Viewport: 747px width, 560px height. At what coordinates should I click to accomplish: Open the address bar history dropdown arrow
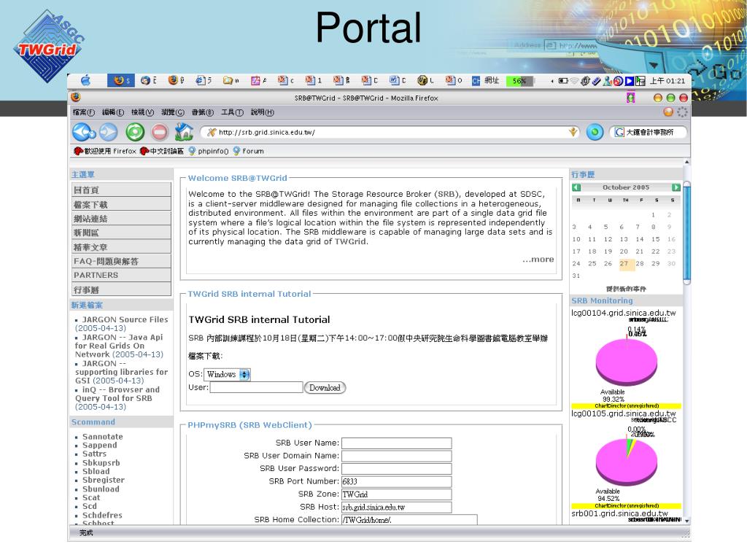[573, 132]
